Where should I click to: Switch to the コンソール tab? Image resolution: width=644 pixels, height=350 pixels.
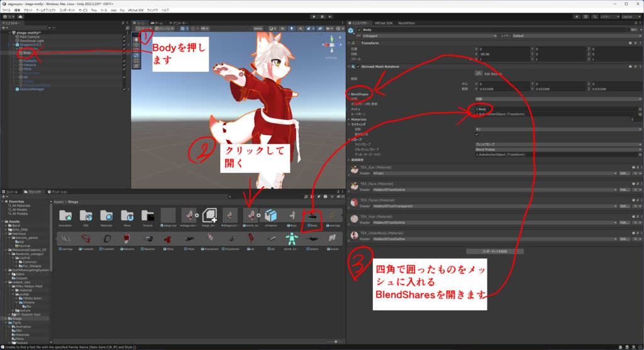10,192
